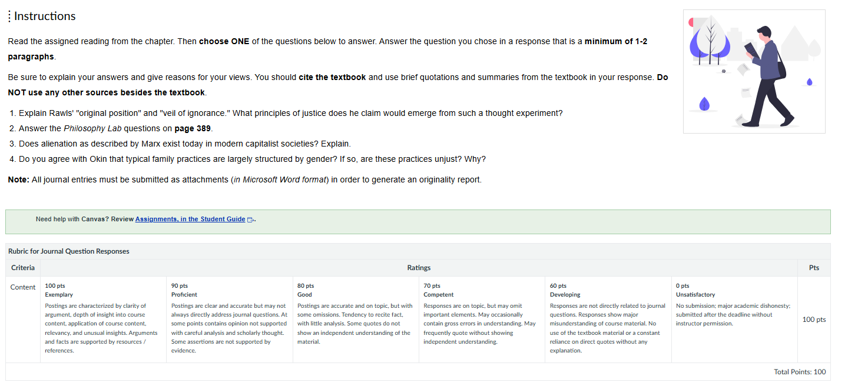Click the Criteria column header
868x389 pixels.
tap(23, 268)
